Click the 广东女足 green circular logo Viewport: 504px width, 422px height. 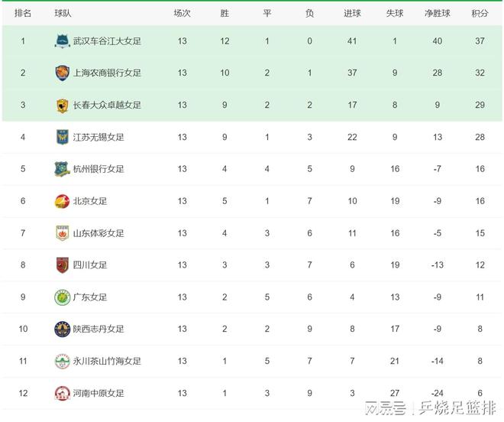[63, 297]
